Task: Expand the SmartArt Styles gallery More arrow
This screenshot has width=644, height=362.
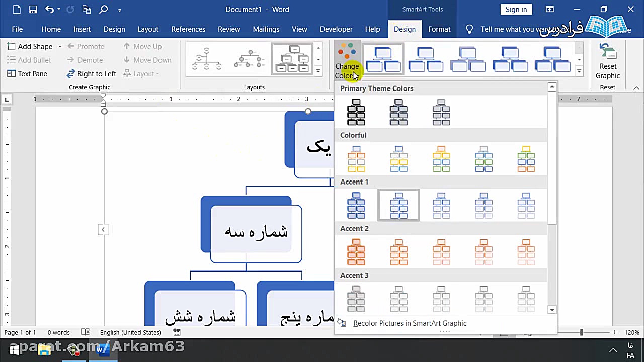Action: 579,71
